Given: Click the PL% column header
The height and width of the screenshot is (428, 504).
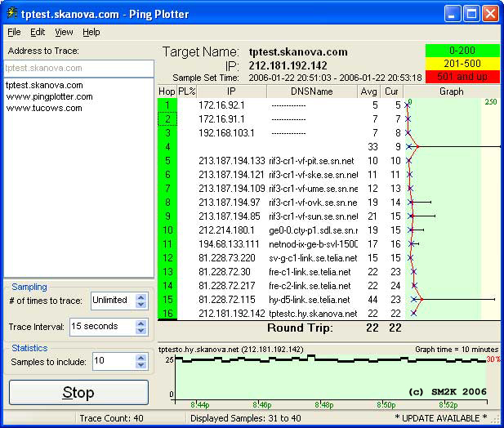Looking at the screenshot, I should click(x=187, y=91).
